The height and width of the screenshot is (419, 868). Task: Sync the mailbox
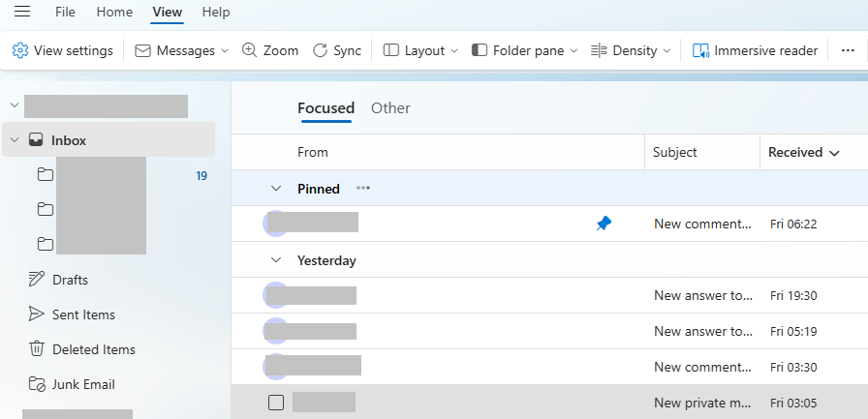336,51
